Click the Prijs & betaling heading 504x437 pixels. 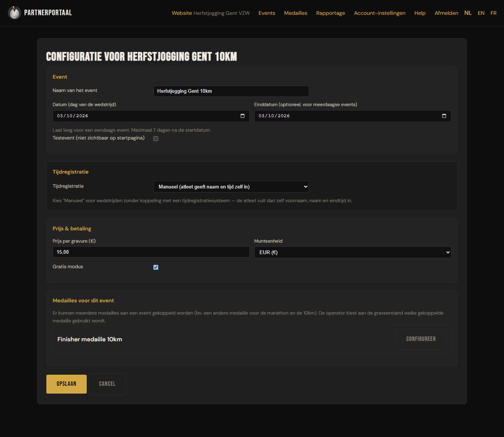pyautogui.click(x=72, y=229)
